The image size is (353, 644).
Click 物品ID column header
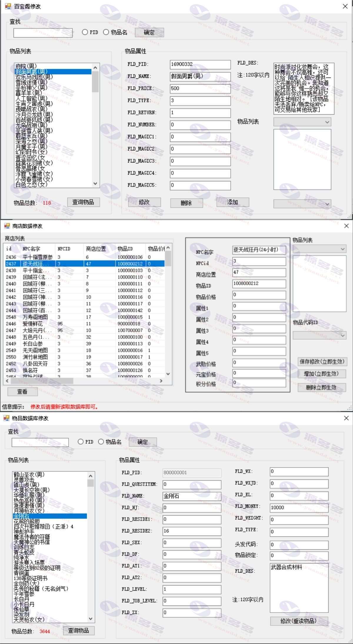click(131, 249)
